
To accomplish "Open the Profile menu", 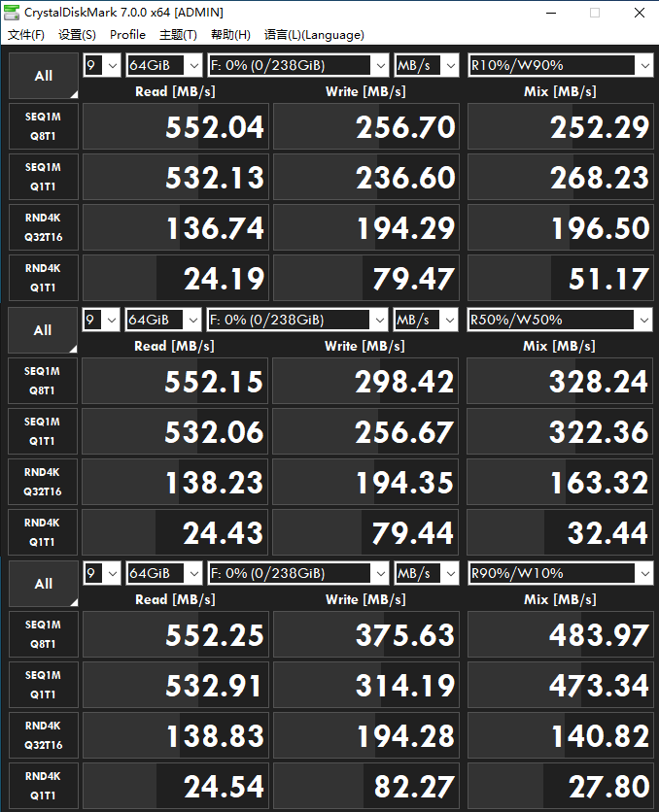I will [127, 35].
